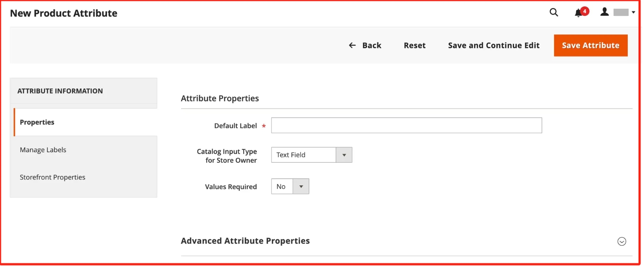Open the notifications bell
Screen dimensions: 644x266
[x=578, y=13]
